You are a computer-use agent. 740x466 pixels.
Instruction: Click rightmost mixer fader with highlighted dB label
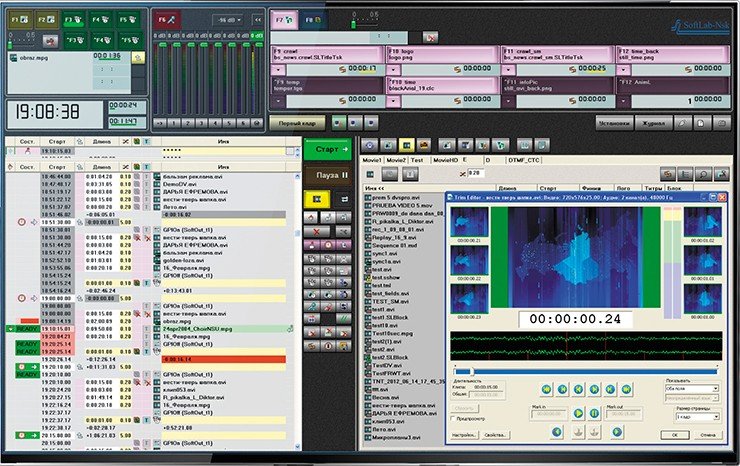257,45
